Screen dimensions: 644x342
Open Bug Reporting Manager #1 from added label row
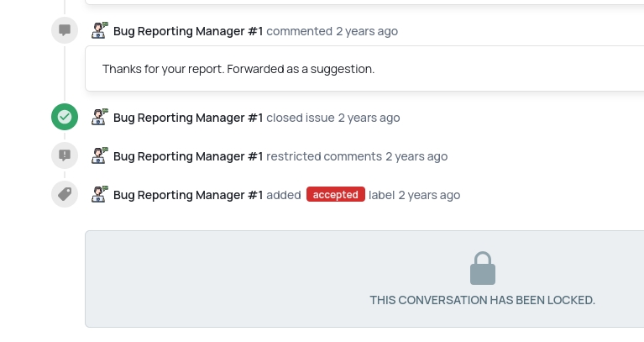(x=188, y=195)
